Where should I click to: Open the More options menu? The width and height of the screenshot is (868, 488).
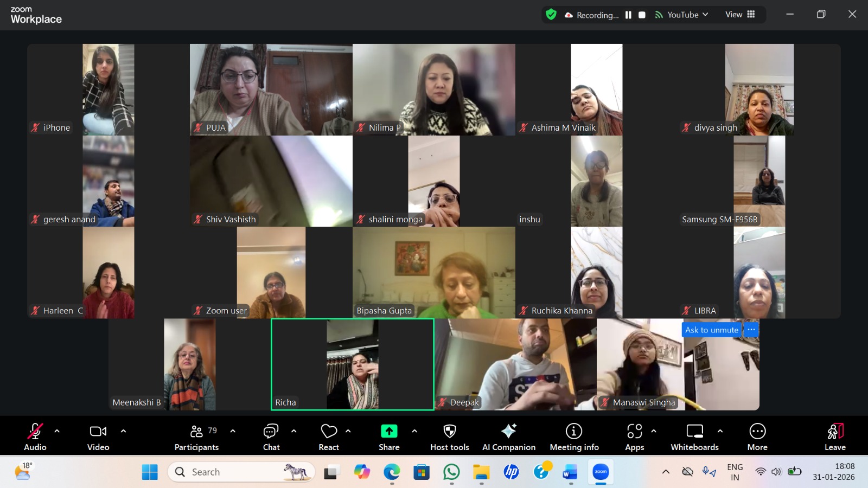(x=757, y=436)
